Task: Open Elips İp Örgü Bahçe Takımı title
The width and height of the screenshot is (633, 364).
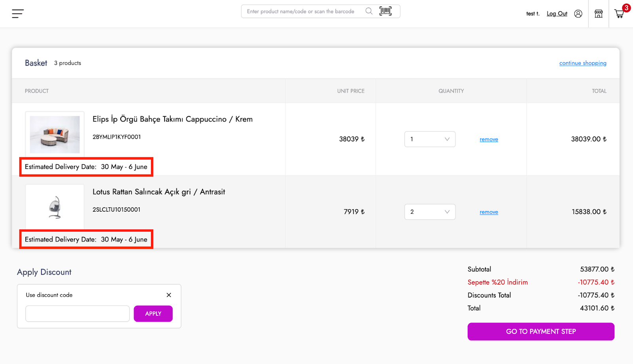Action: point(172,119)
